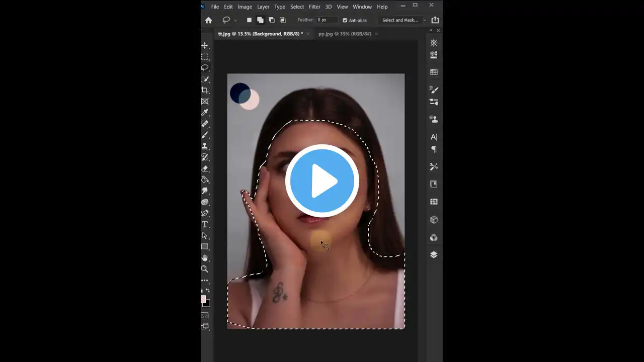644x362 pixels.
Task: Select the Move tool
Action: click(x=205, y=45)
